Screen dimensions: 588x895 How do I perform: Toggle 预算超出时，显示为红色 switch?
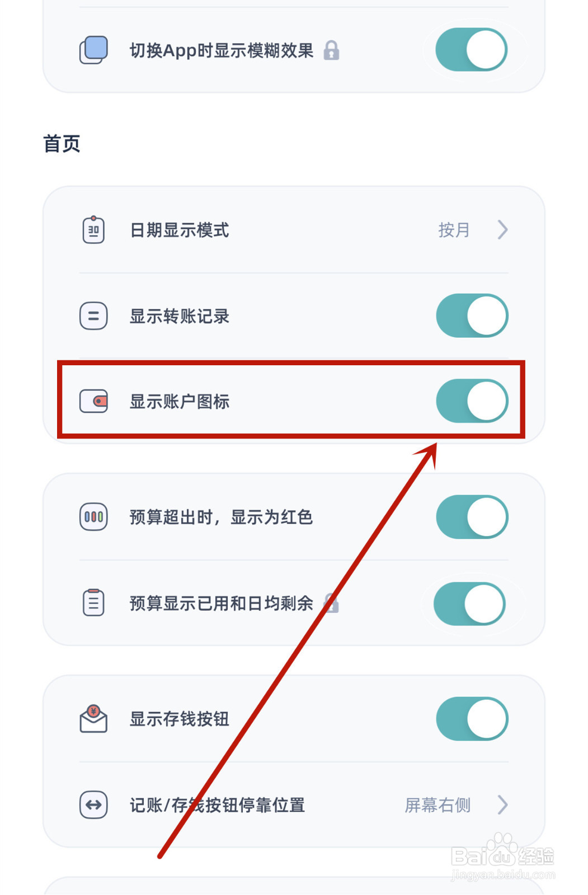tap(472, 517)
